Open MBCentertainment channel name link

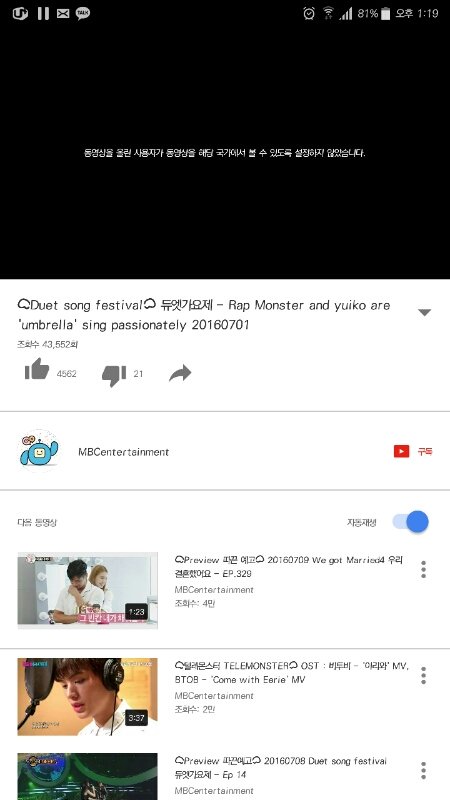point(123,452)
